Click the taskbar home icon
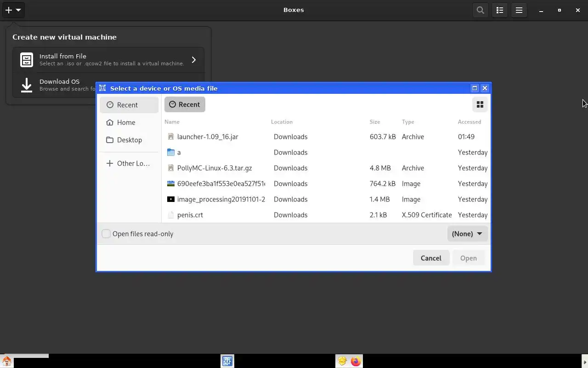Image resolution: width=588 pixels, height=368 pixels. [6, 362]
